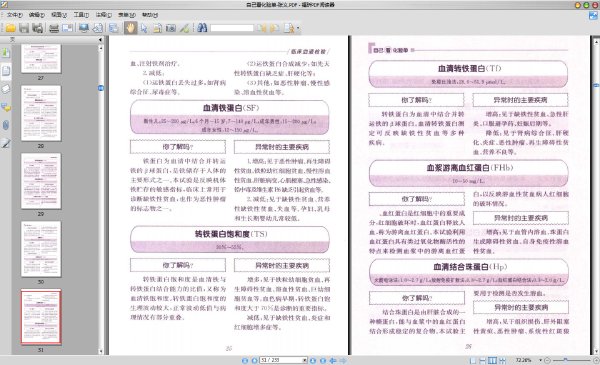The height and width of the screenshot is (365, 600).
Task: Click the green pencil typewriter tool
Action: (184, 28)
